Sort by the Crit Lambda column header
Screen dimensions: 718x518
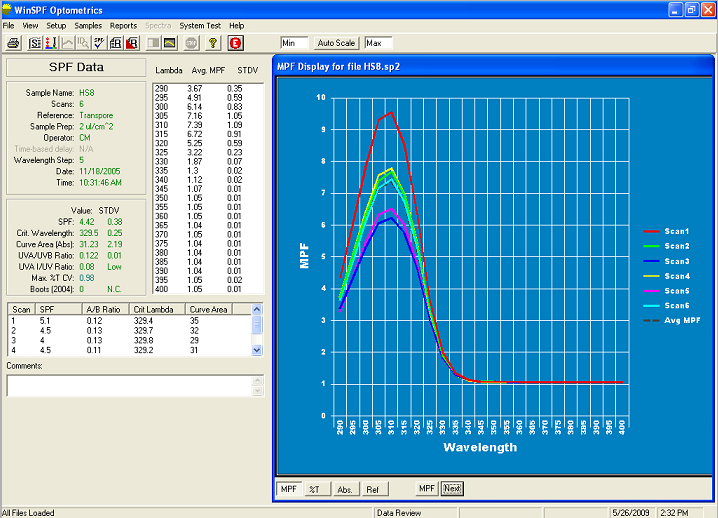pyautogui.click(x=152, y=309)
